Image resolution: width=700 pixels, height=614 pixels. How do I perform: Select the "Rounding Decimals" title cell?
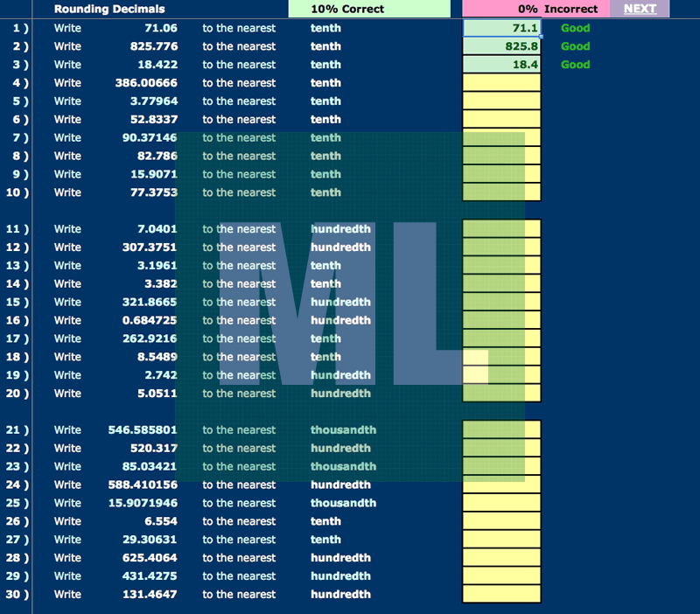109,9
